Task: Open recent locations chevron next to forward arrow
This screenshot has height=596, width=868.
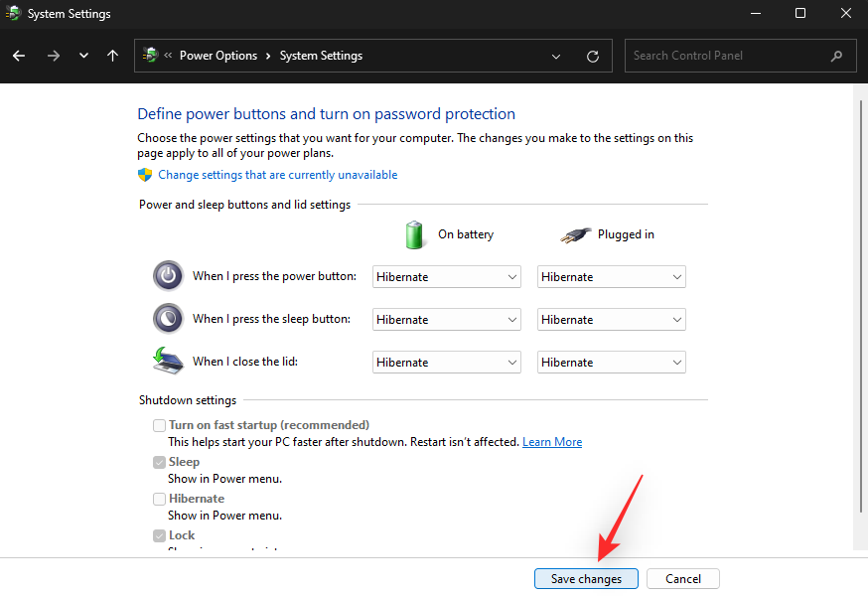Action: pos(83,56)
